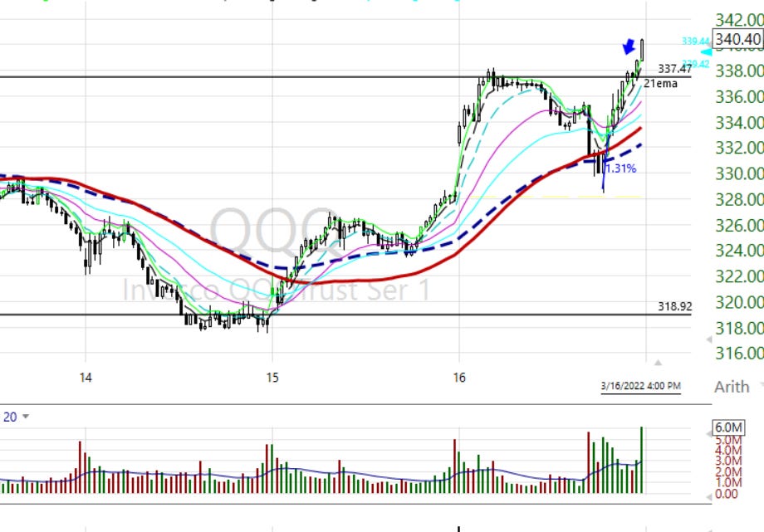Click the 316.00 price axis label
The height and width of the screenshot is (532, 764).
pos(739,353)
